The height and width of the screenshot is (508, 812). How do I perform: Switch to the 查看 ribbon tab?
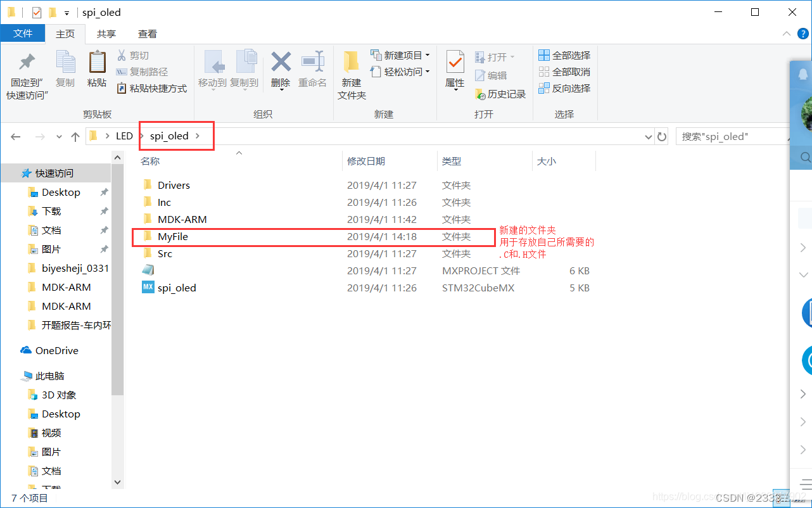tap(147, 34)
